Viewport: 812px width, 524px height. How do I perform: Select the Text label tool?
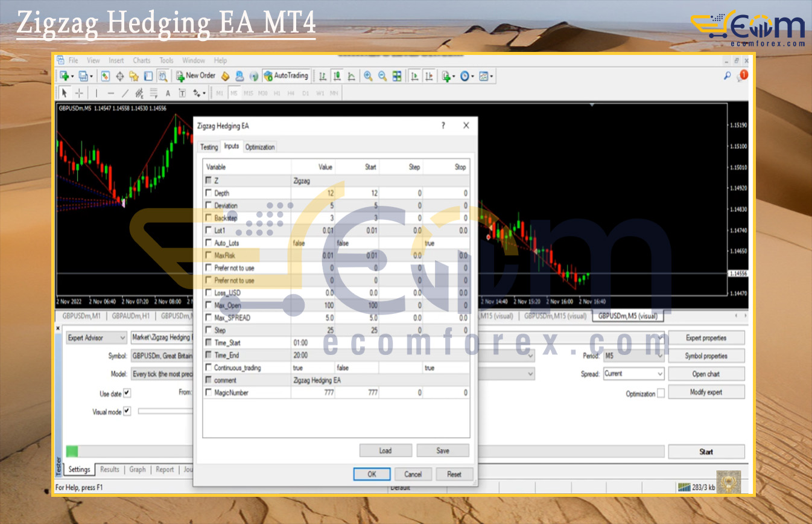point(168,93)
